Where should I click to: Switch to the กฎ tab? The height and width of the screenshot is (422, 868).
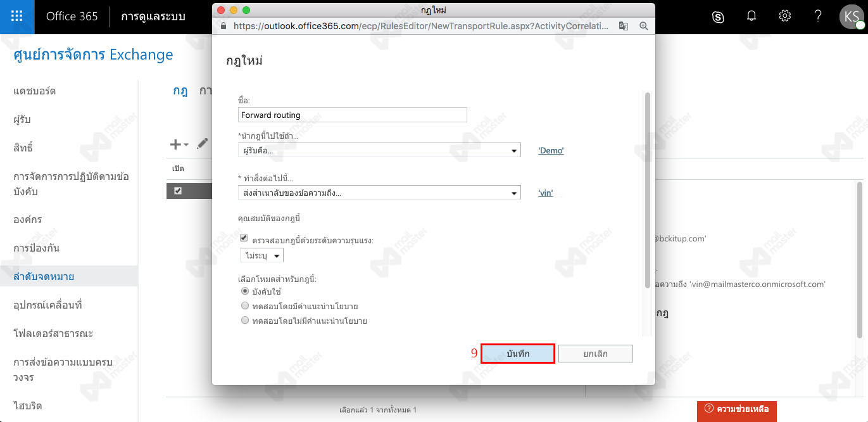point(180,91)
